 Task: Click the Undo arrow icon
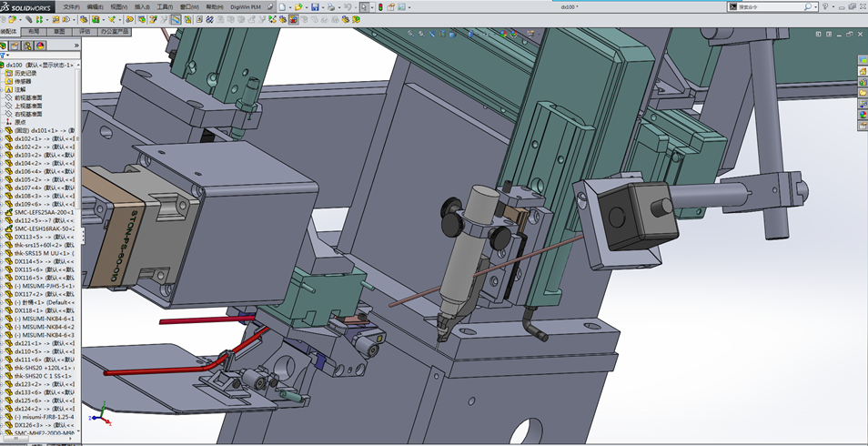pyautogui.click(x=348, y=7)
